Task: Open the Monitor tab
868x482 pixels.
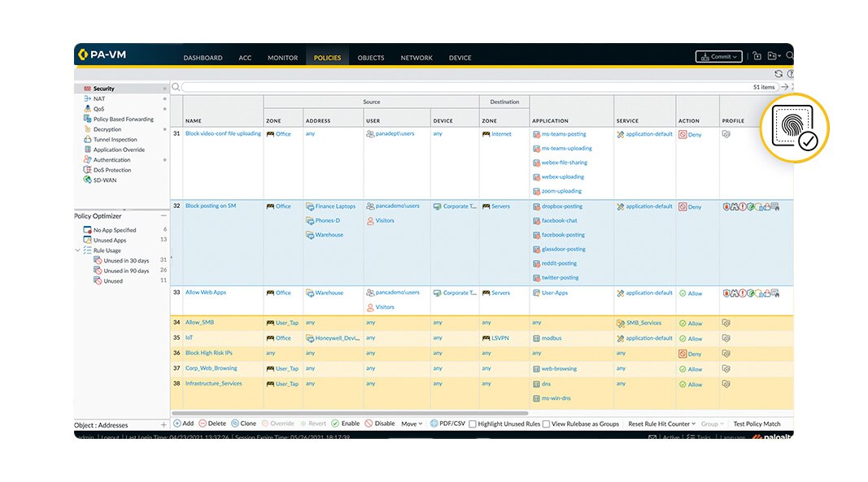Action: tap(282, 58)
